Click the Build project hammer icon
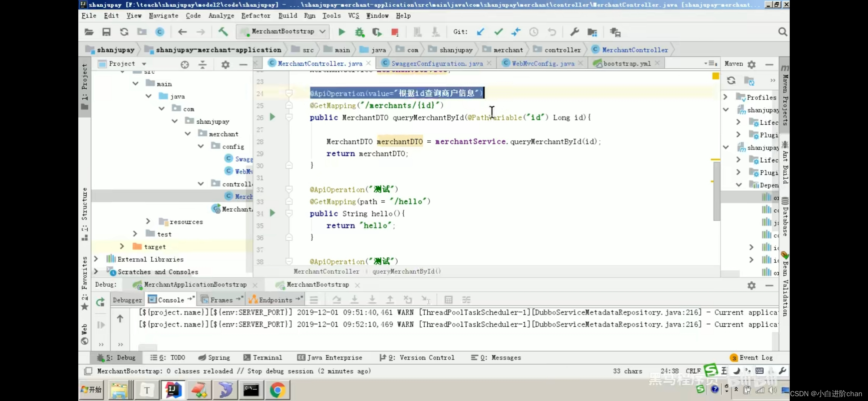The width and height of the screenshot is (868, 401). pyautogui.click(x=223, y=32)
